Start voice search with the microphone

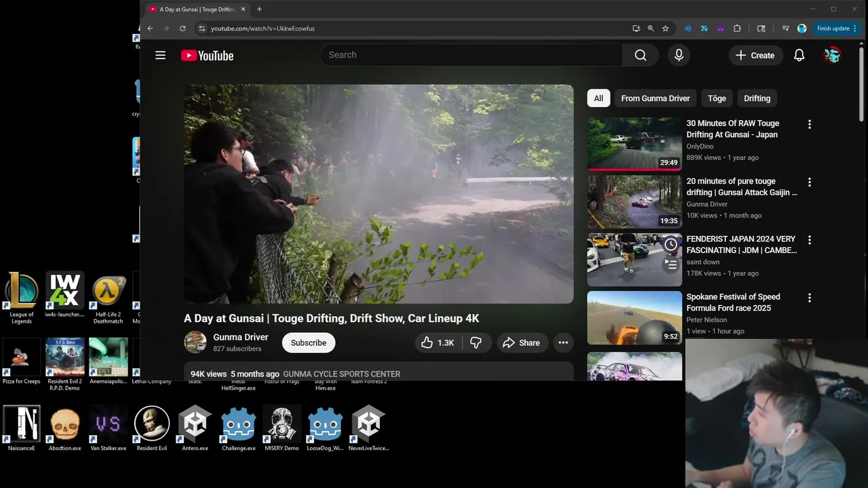point(679,55)
